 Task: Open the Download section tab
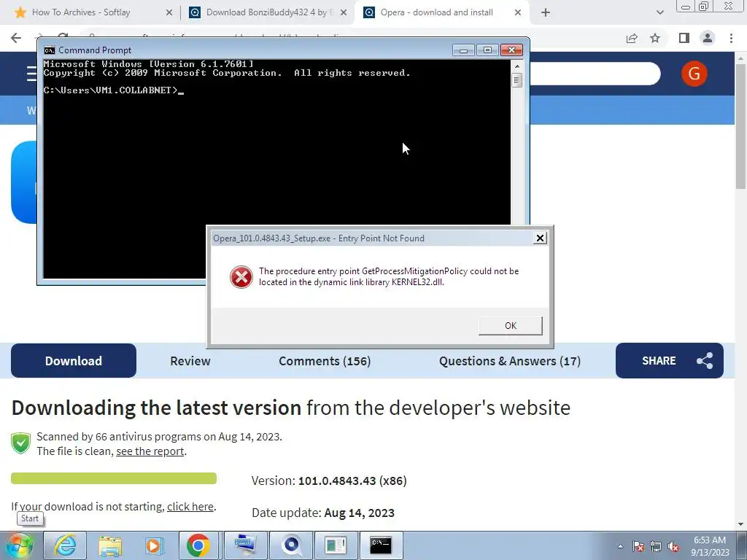point(74,361)
